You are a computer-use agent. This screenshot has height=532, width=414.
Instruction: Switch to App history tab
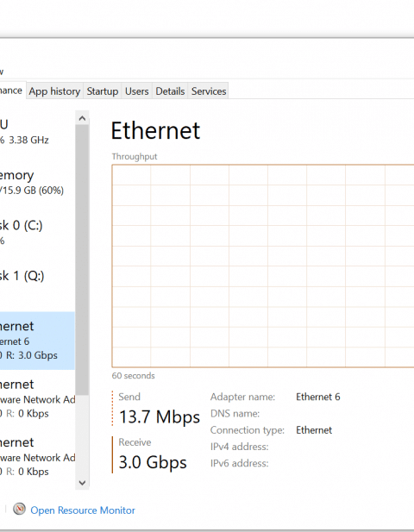tap(54, 91)
